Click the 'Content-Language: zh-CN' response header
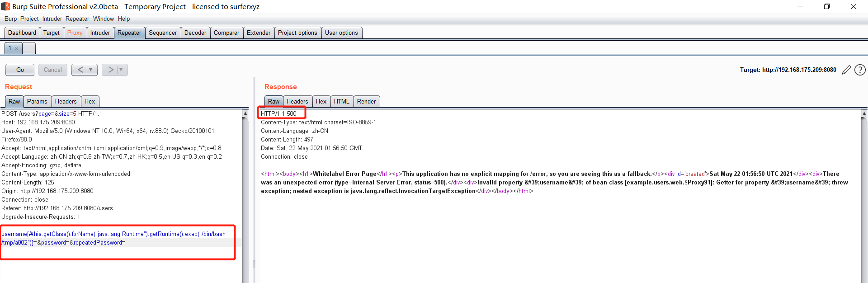Image resolution: width=868 pixels, height=283 pixels. [294, 131]
